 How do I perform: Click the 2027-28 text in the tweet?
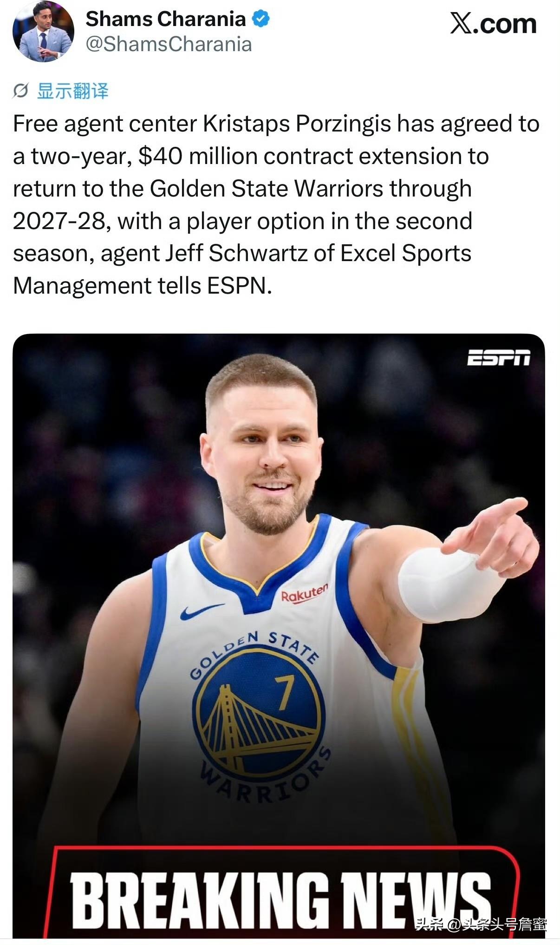(59, 221)
